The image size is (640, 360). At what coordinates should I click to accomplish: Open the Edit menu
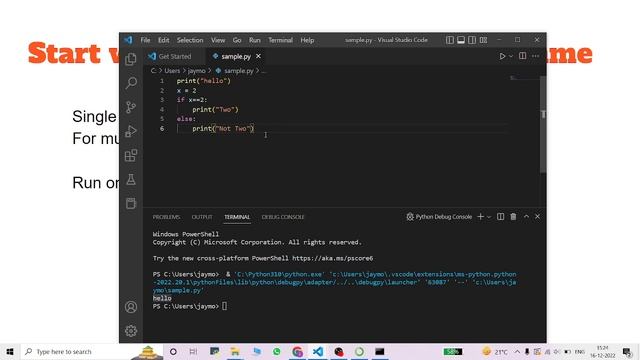click(164, 40)
